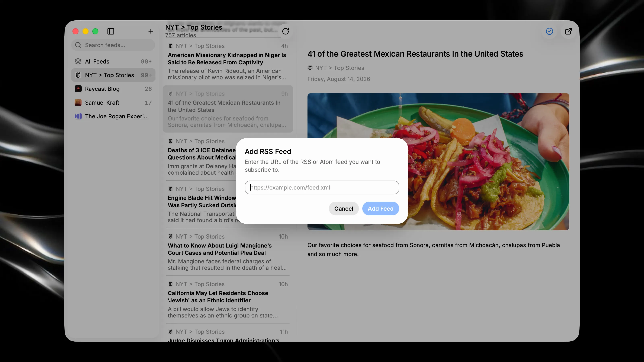
Task: Click the red close window button
Action: pyautogui.click(x=75, y=31)
